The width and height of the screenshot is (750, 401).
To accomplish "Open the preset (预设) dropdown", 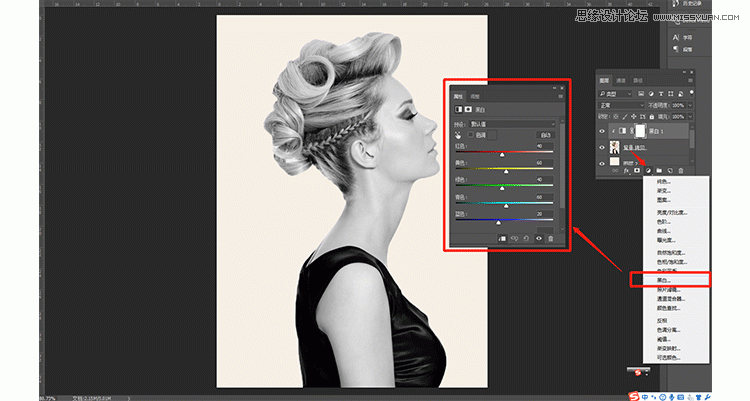I will [x=512, y=122].
